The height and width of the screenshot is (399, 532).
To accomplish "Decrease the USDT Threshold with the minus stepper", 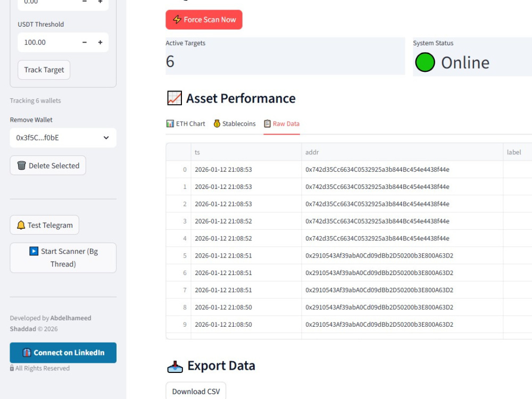I will 85,43.
